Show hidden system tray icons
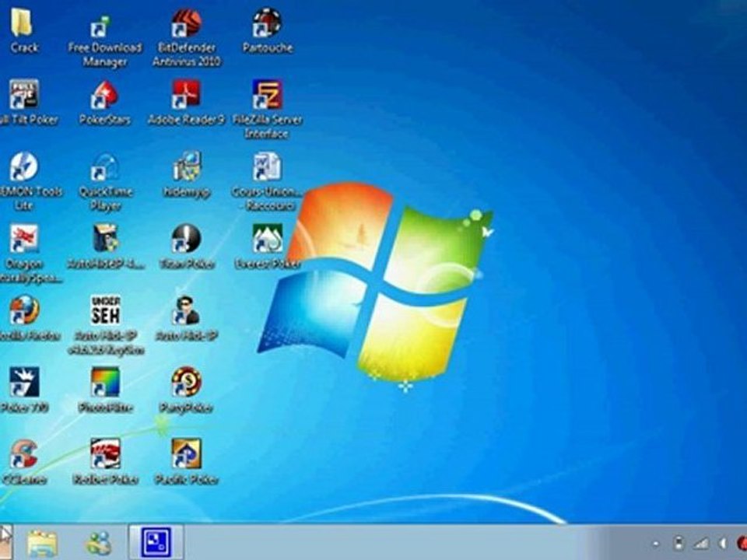 [x=656, y=544]
